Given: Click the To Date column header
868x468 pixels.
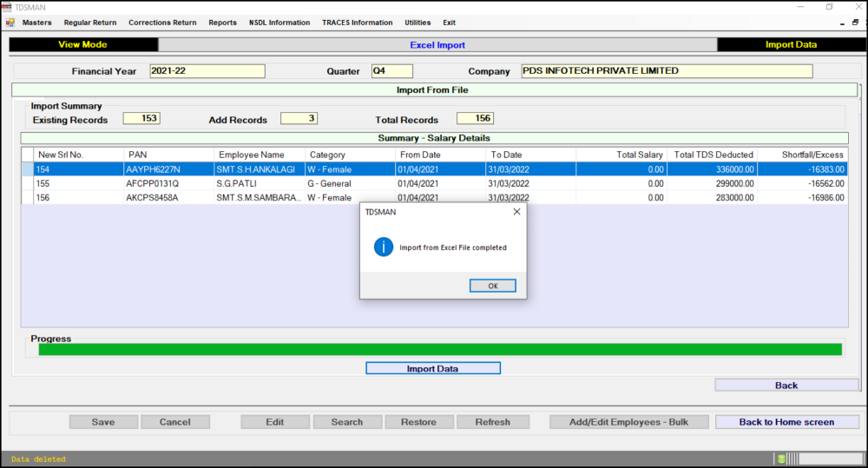Looking at the screenshot, I should point(531,155).
